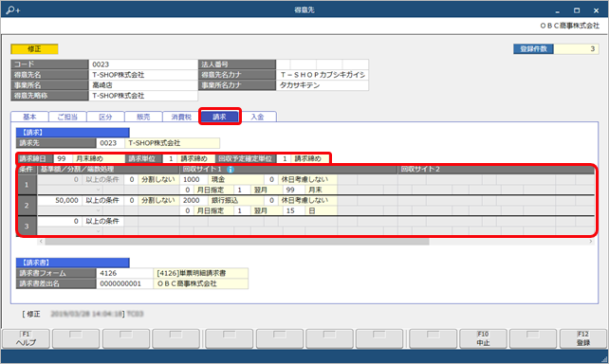Open the ご担当 tab
This screenshot has width=609, height=364.
tap(67, 117)
